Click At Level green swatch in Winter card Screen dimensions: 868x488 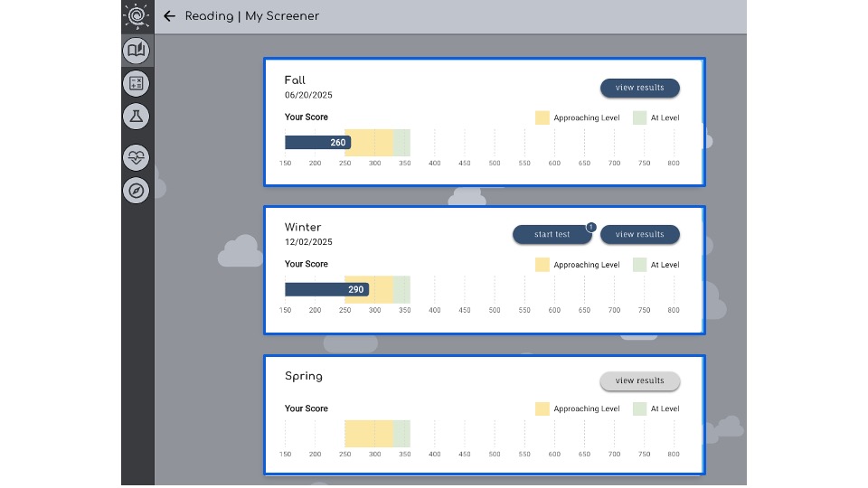point(640,265)
